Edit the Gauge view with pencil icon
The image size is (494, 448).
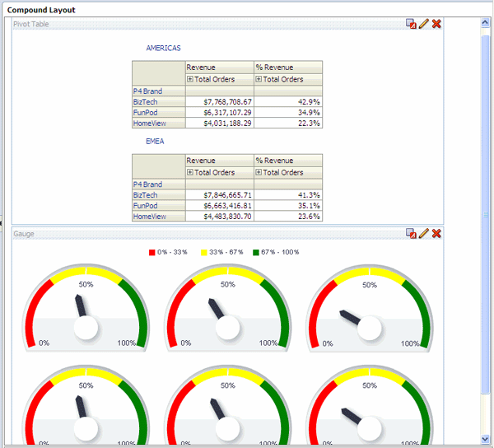click(x=424, y=233)
